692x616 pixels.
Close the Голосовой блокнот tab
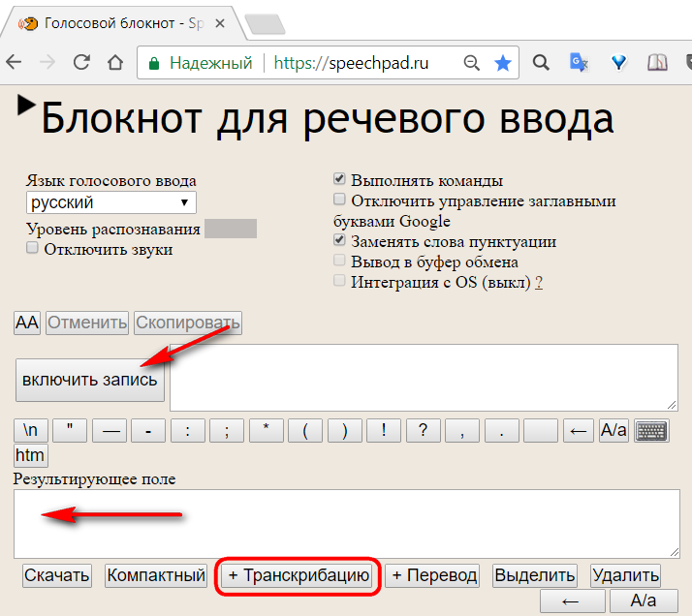[220, 23]
